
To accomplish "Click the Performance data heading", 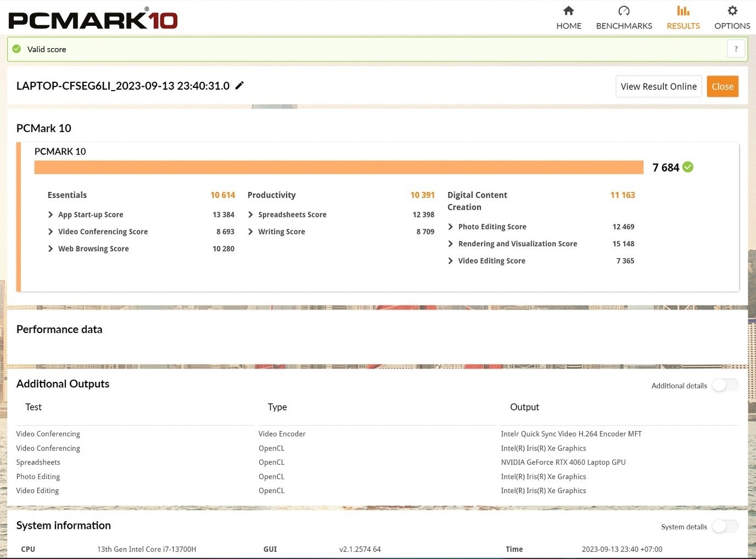I will tap(59, 329).
